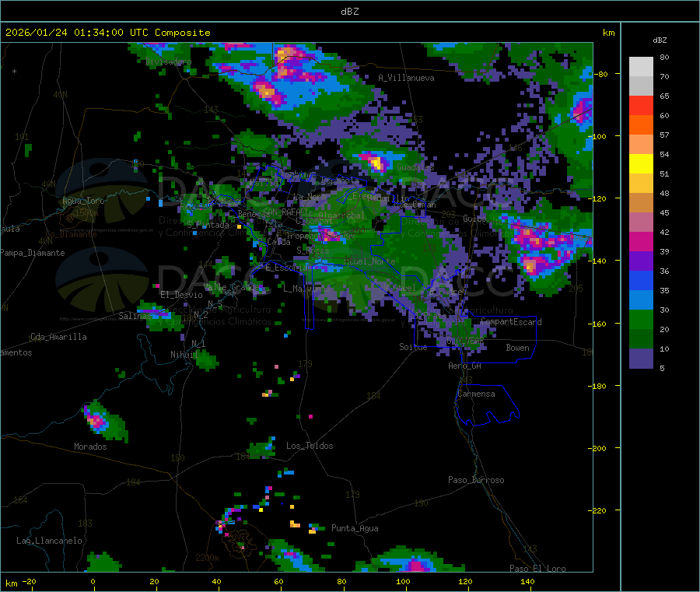Click the Paso_El_Loro label

537,568
